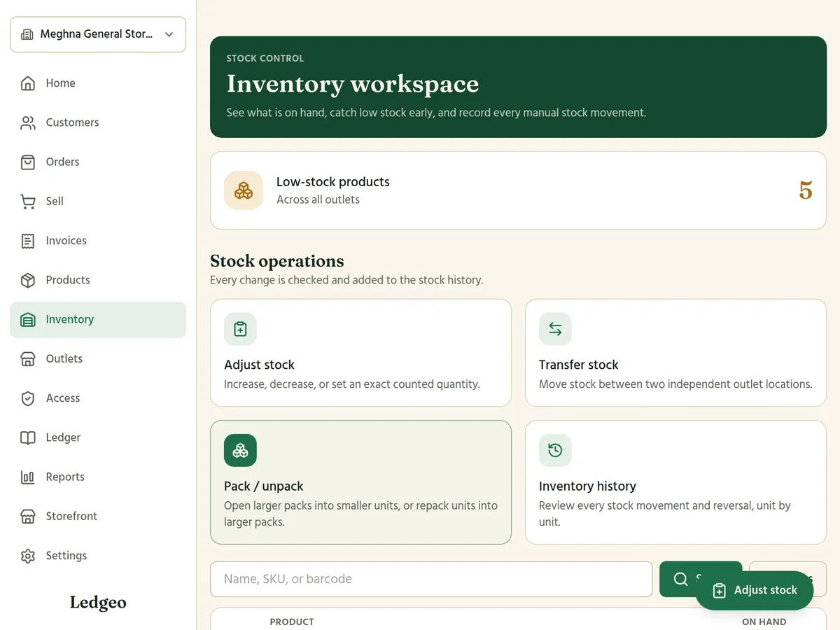Viewport: 840px width, 630px height.
Task: Click the Ledgeo logo text
Action: 98,603
